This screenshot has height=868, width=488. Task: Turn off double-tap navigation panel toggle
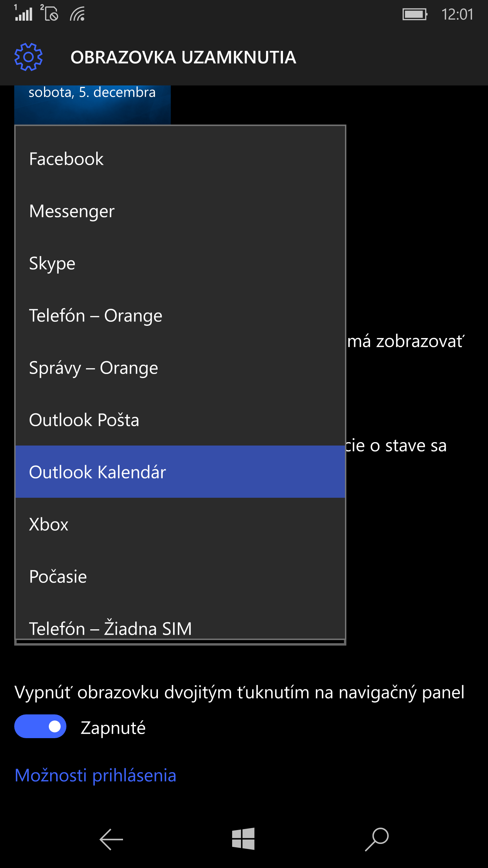[40, 726]
